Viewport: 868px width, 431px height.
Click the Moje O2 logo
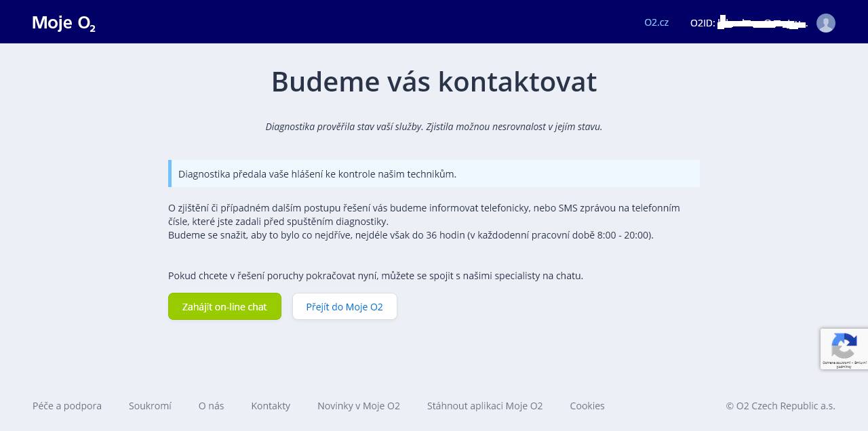tap(64, 23)
